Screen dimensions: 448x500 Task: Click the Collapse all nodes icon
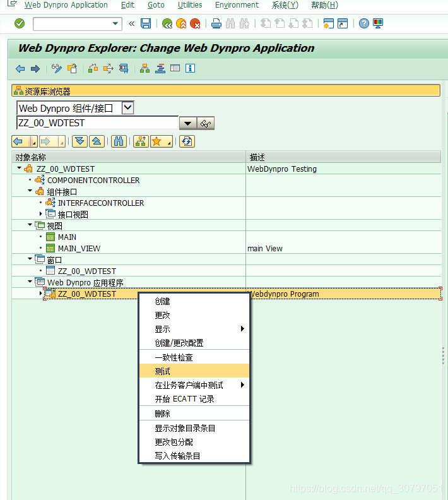coord(97,141)
